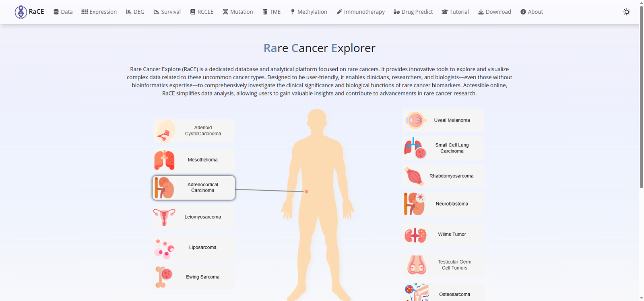Choose the Uveal Melanoma label

point(452,120)
